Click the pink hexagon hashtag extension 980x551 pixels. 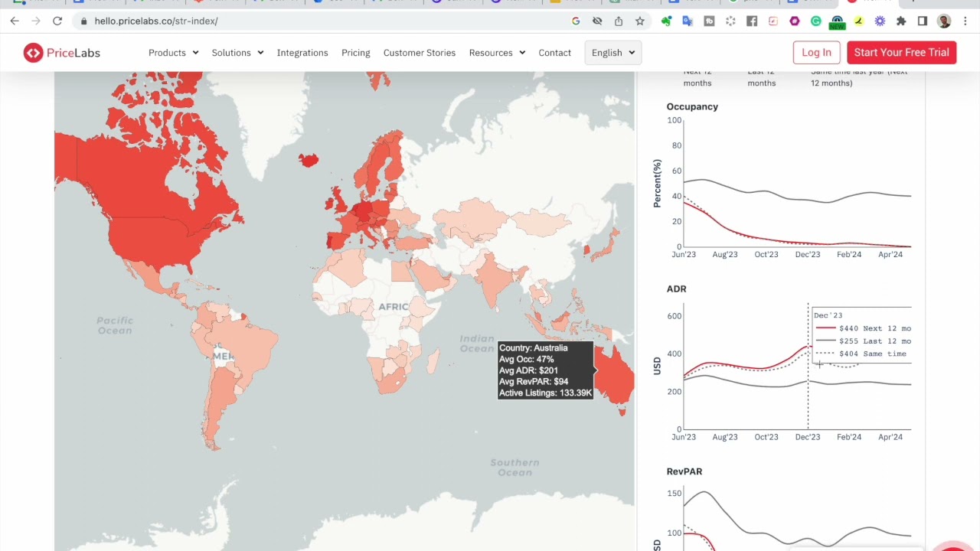point(795,21)
